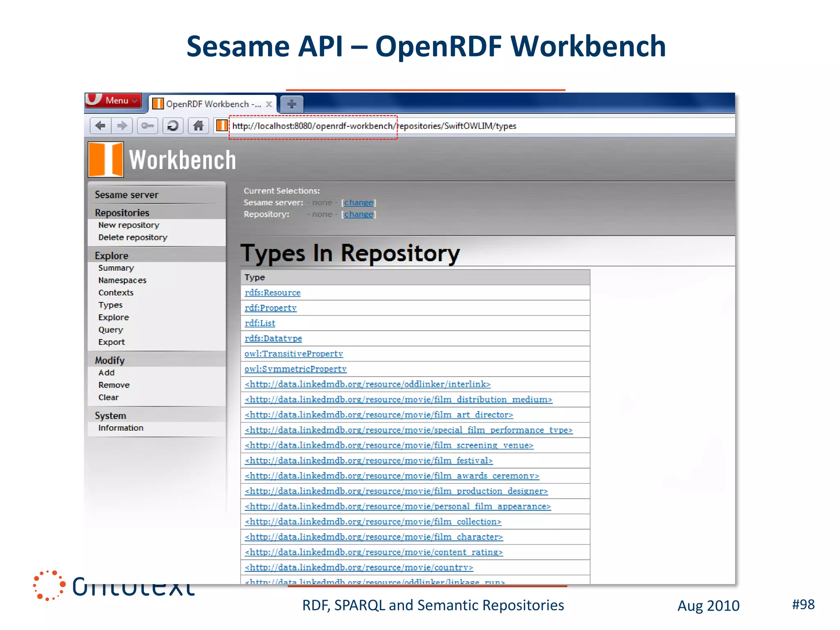840x630 pixels.
Task: Switch to the OpenRDF Workbench tab
Action: 212,104
